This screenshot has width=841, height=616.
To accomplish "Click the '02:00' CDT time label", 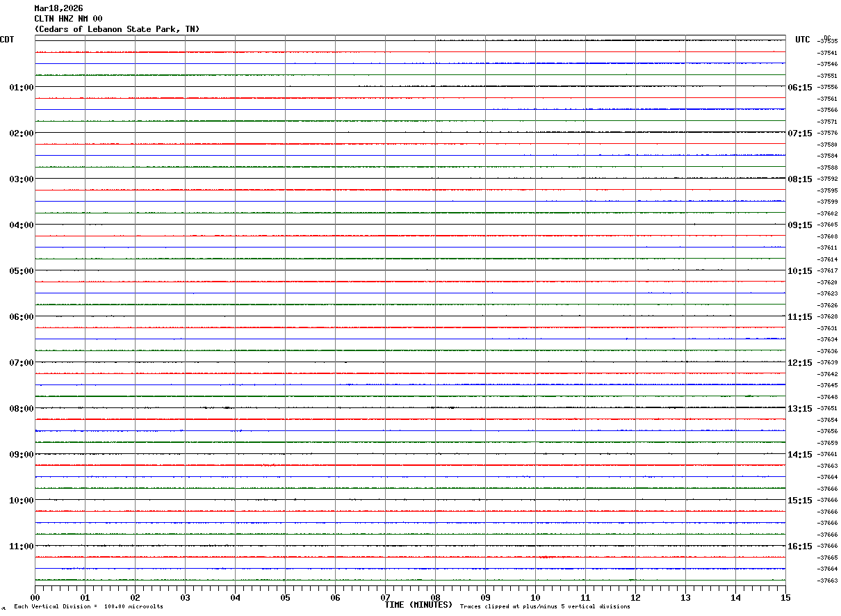I will 22,133.
